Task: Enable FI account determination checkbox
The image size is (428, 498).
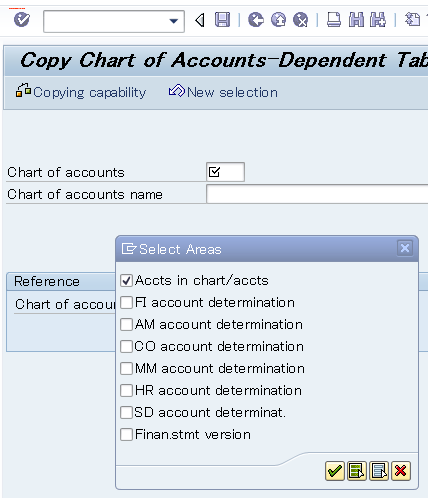Action: point(126,303)
